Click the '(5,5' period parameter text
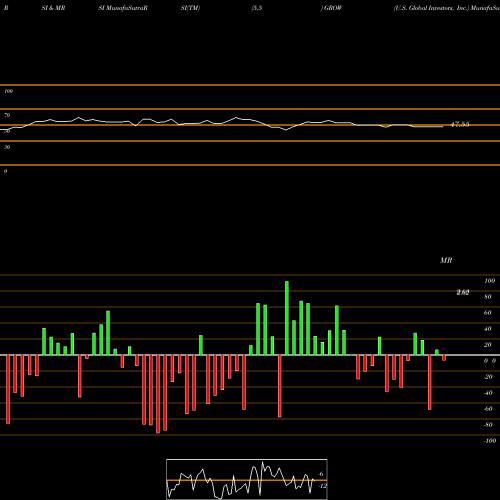The width and height of the screenshot is (500, 500). (257, 8)
